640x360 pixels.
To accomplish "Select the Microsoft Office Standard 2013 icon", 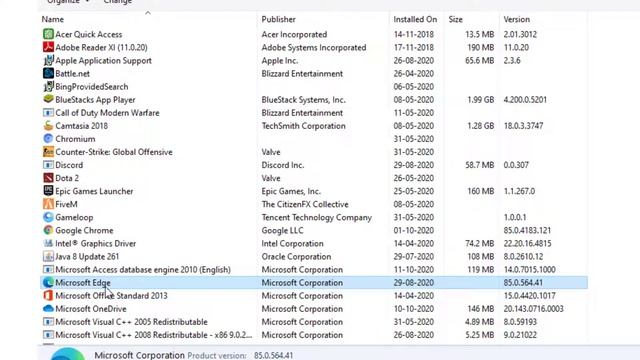I will tap(48, 296).
